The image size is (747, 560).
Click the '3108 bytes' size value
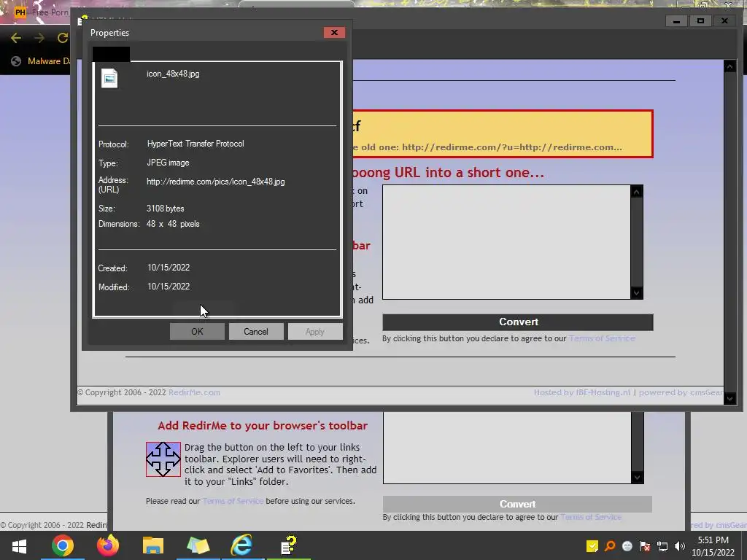[x=165, y=209]
